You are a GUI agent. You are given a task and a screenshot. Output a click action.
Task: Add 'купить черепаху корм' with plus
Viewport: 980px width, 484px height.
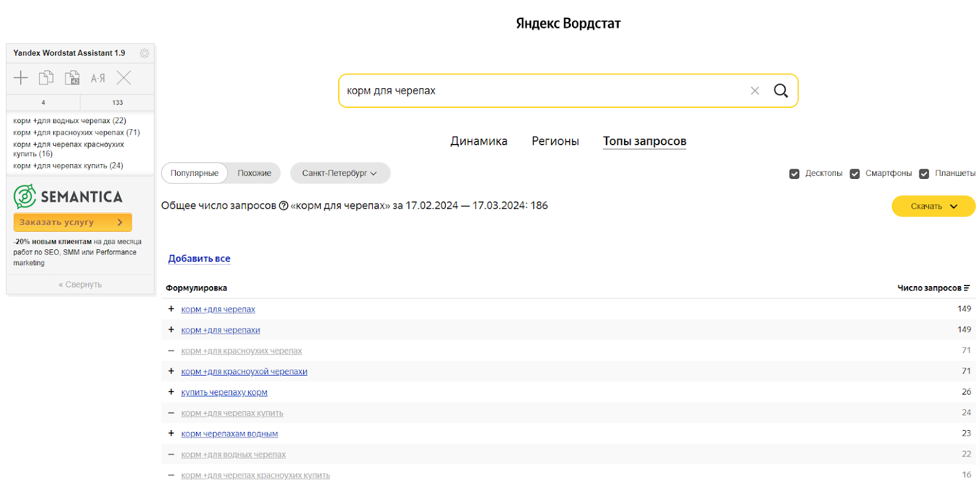[171, 391]
